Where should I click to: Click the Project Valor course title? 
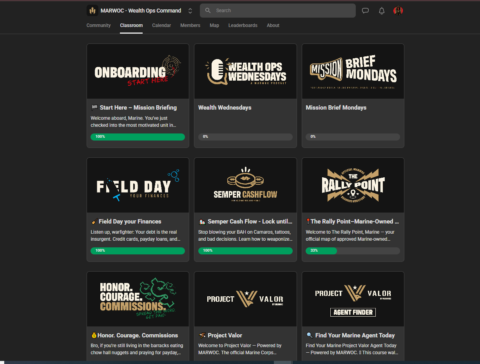point(225,335)
